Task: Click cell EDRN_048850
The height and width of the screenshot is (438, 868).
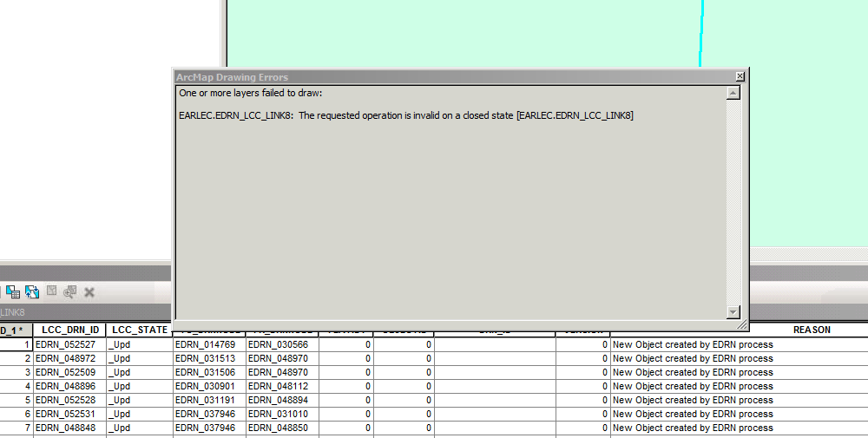Action: click(282, 428)
